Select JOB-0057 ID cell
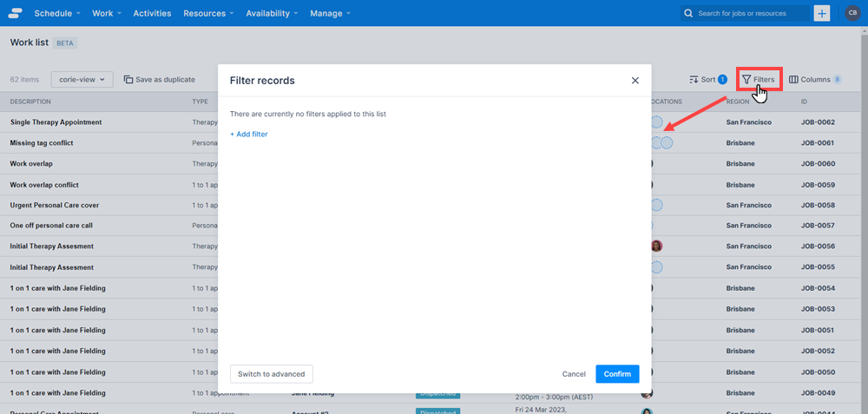This screenshot has height=414, width=868. click(x=818, y=226)
